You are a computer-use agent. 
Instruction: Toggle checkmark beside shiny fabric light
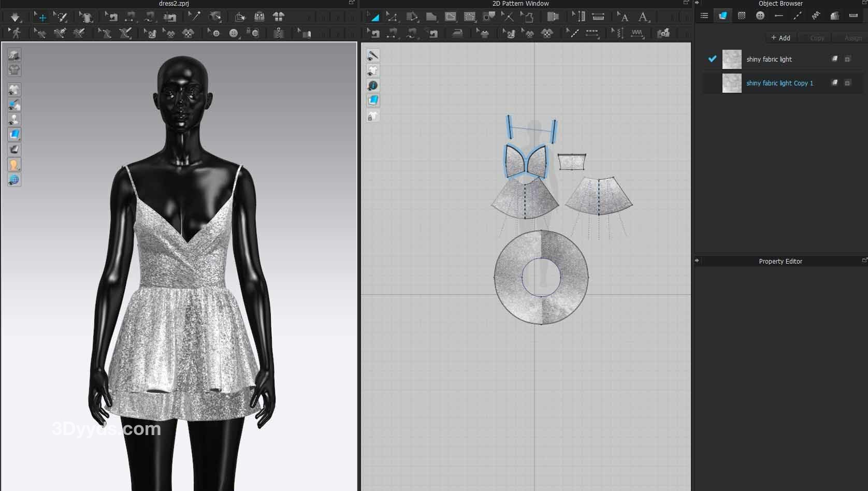click(x=712, y=59)
